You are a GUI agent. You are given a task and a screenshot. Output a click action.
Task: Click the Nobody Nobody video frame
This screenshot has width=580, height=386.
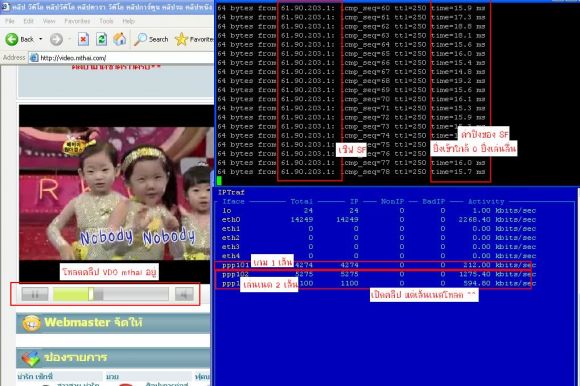(116, 193)
